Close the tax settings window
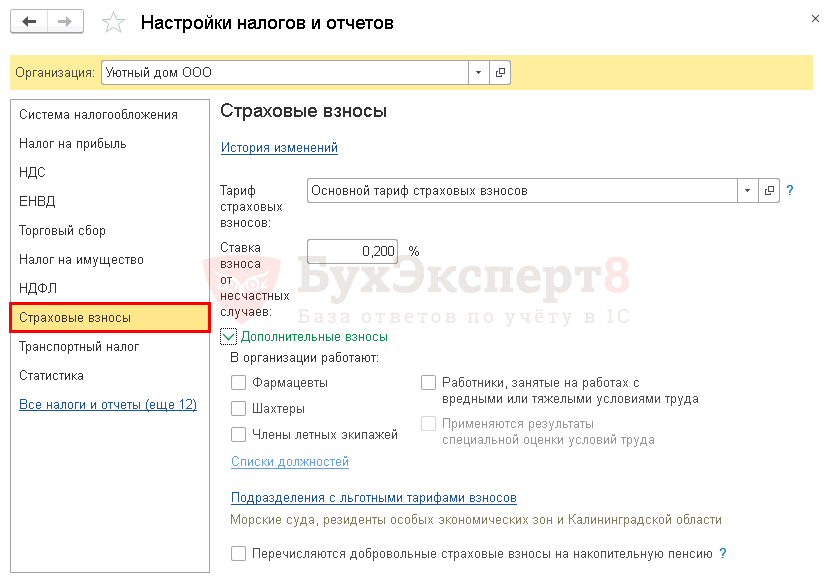This screenshot has height=580, width=830. (x=808, y=17)
